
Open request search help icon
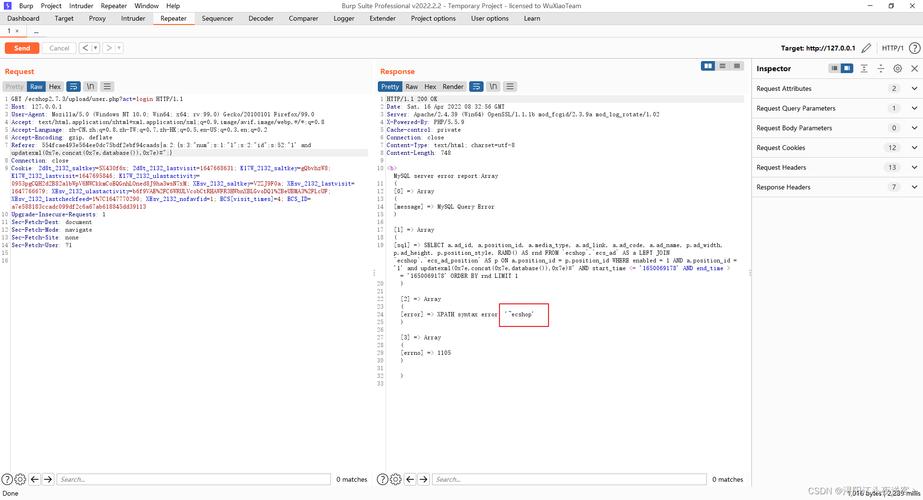click(x=6, y=479)
